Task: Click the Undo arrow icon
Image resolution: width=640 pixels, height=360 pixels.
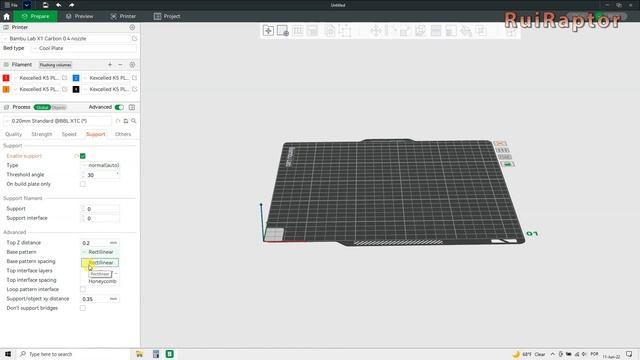Action: (x=58, y=5)
